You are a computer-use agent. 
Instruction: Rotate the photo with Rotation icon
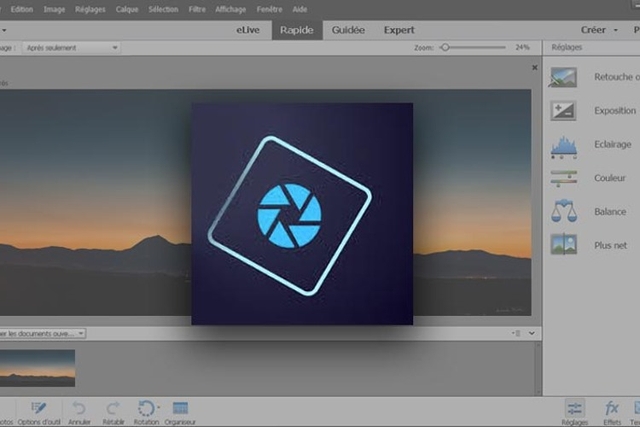[147, 408]
